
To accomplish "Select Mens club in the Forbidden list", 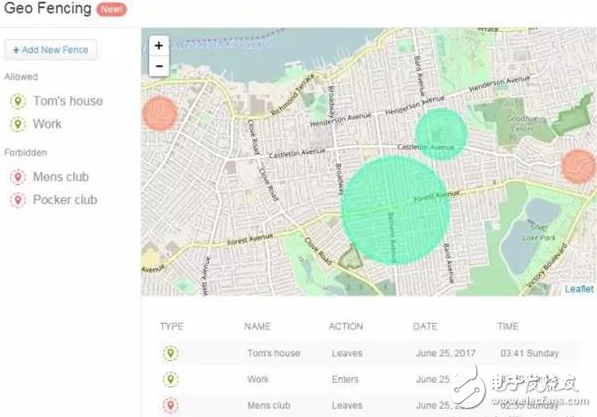I will tap(61, 177).
